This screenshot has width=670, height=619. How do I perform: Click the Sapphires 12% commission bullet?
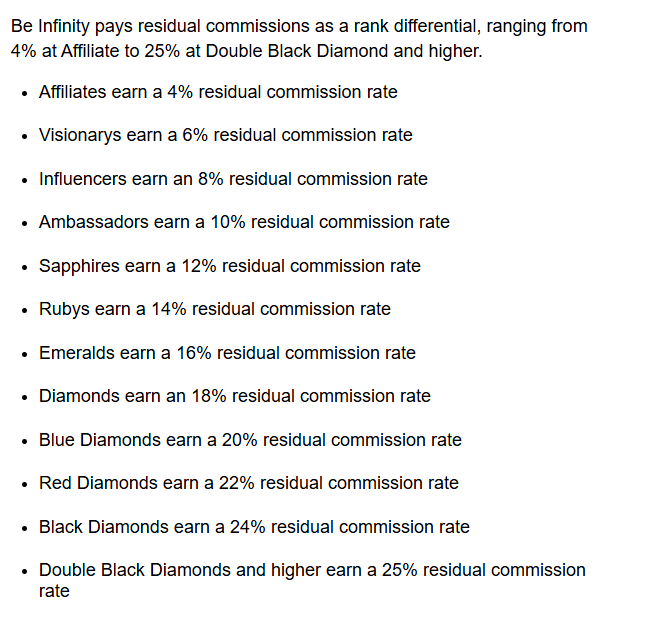pyautogui.click(x=229, y=266)
